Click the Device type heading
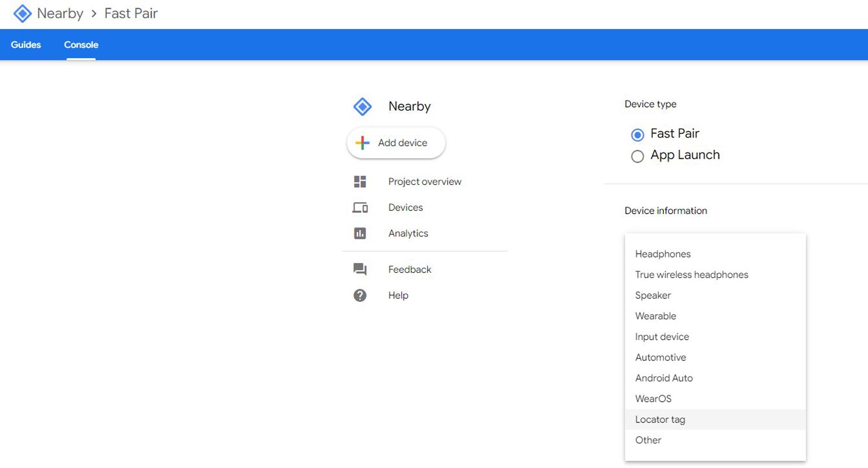 [x=650, y=104]
